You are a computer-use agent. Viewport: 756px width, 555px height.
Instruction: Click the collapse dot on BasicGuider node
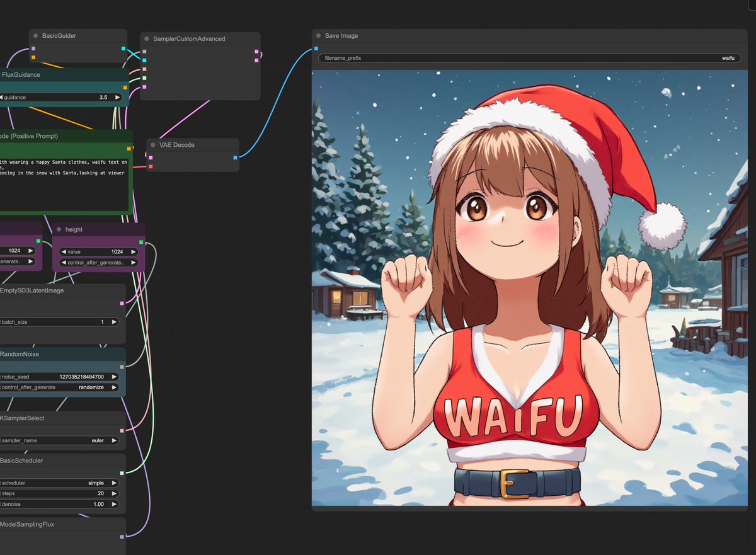(36, 35)
